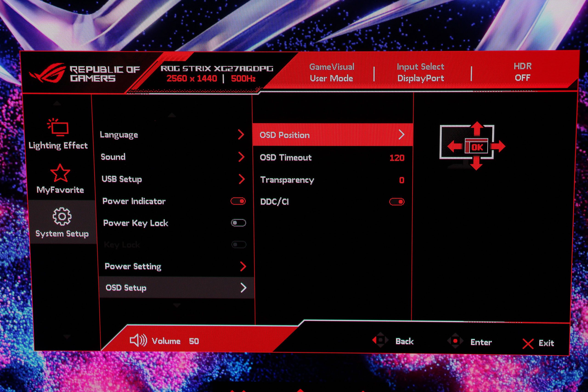Open the Power Setting submenu arrow
Screen dimensions: 588x392
tap(243, 266)
